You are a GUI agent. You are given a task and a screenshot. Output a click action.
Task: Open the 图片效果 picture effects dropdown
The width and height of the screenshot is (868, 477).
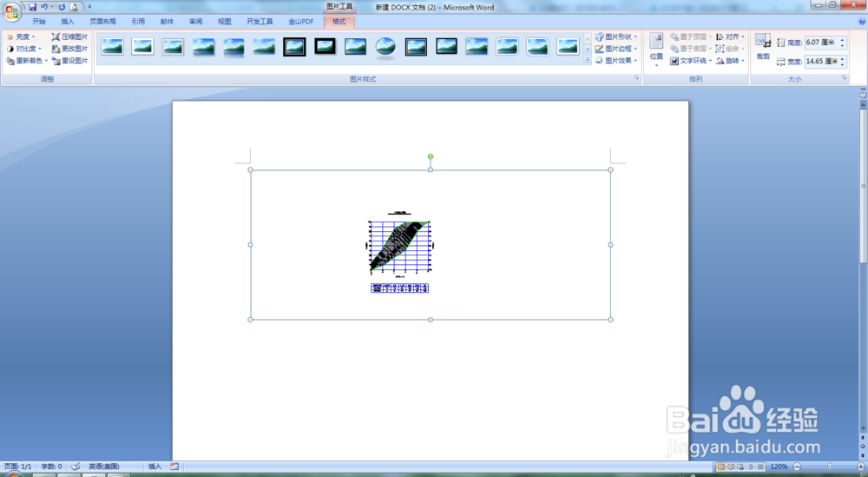616,61
